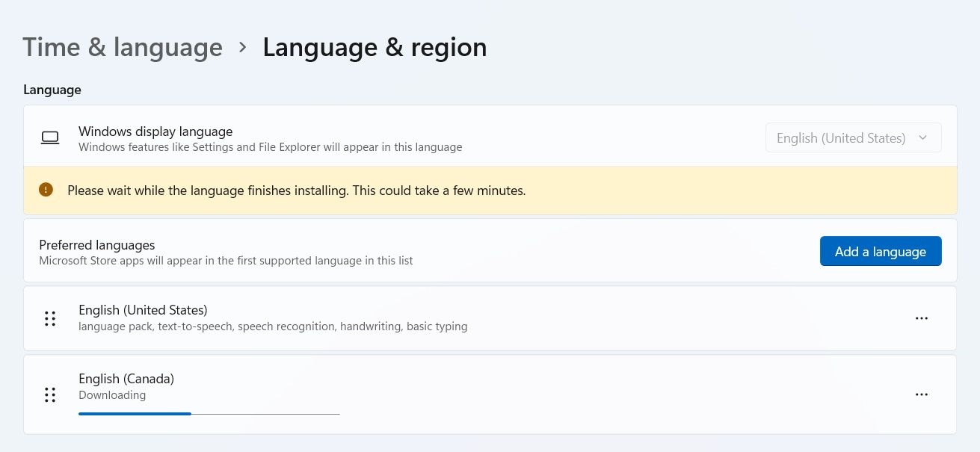Open more options for English (Canada)
Image resolution: width=980 pixels, height=452 pixels.
click(x=921, y=394)
